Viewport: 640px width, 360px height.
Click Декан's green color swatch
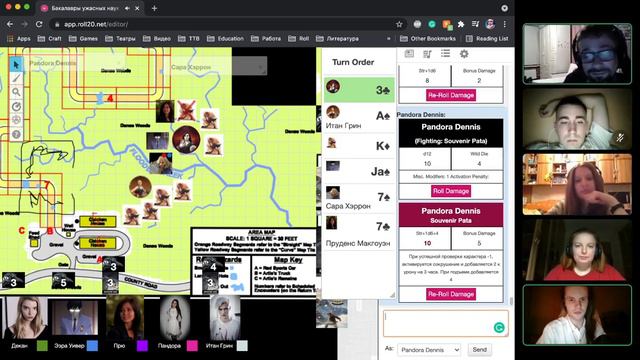coord(42,346)
